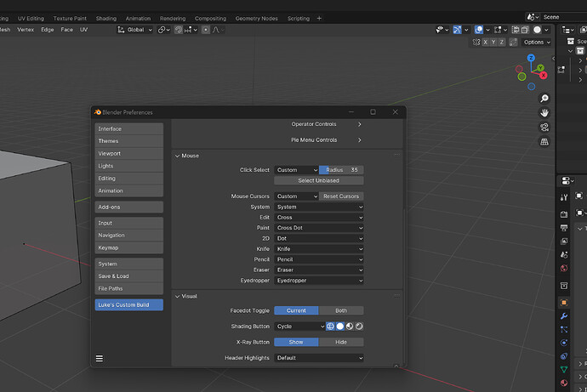Open the Material properties tab
Image resolution: width=587 pixels, height=392 pixels.
(x=564, y=383)
